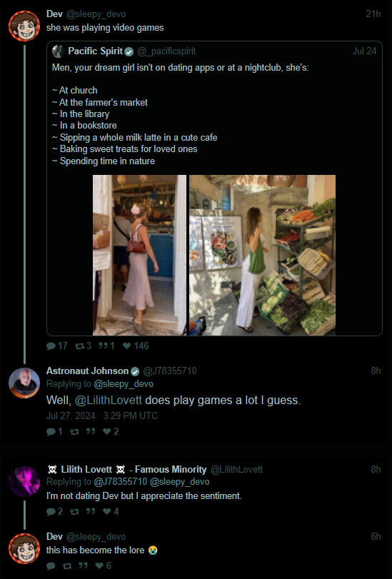Open Astronaut Johnson's display name
The width and height of the screenshot is (392, 579).
pyautogui.click(x=87, y=371)
